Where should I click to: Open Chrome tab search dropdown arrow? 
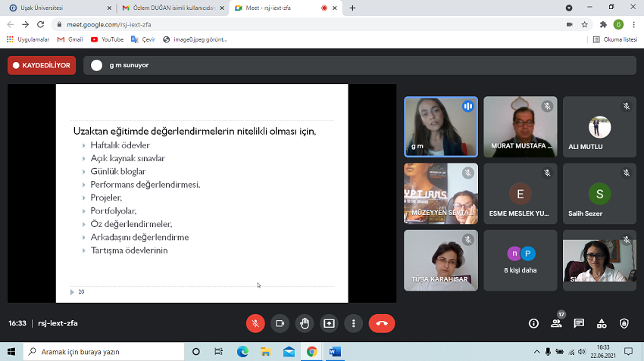(x=570, y=8)
